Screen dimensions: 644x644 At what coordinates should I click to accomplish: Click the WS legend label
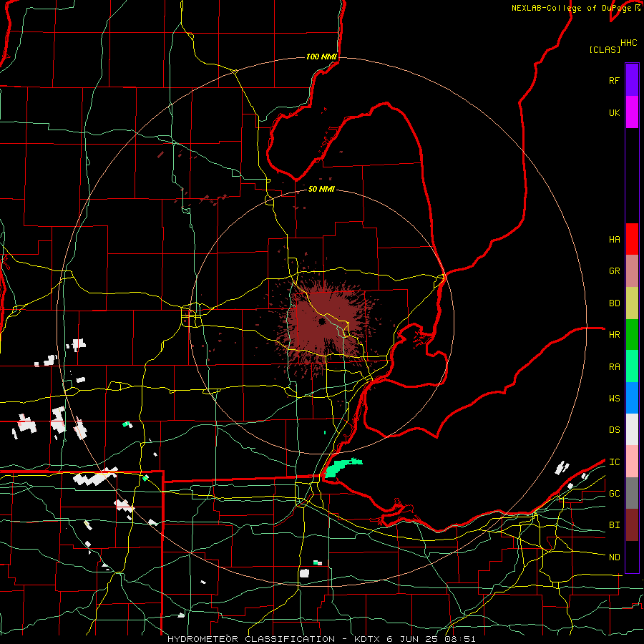(x=614, y=398)
